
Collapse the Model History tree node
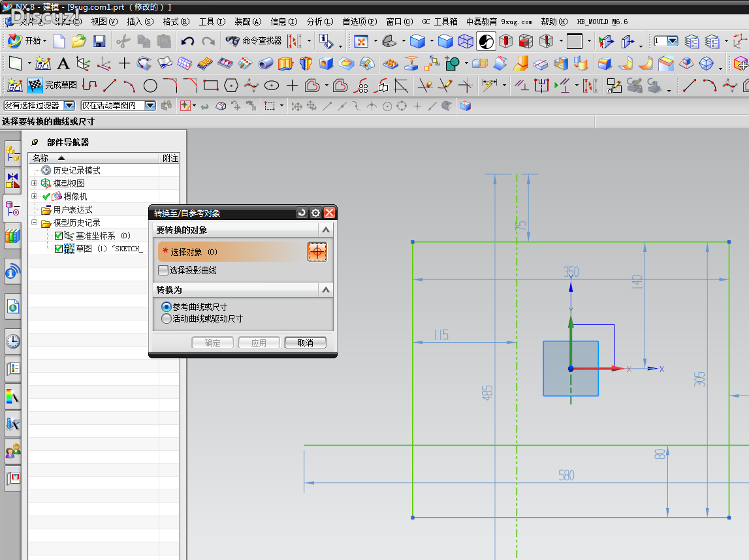(35, 223)
